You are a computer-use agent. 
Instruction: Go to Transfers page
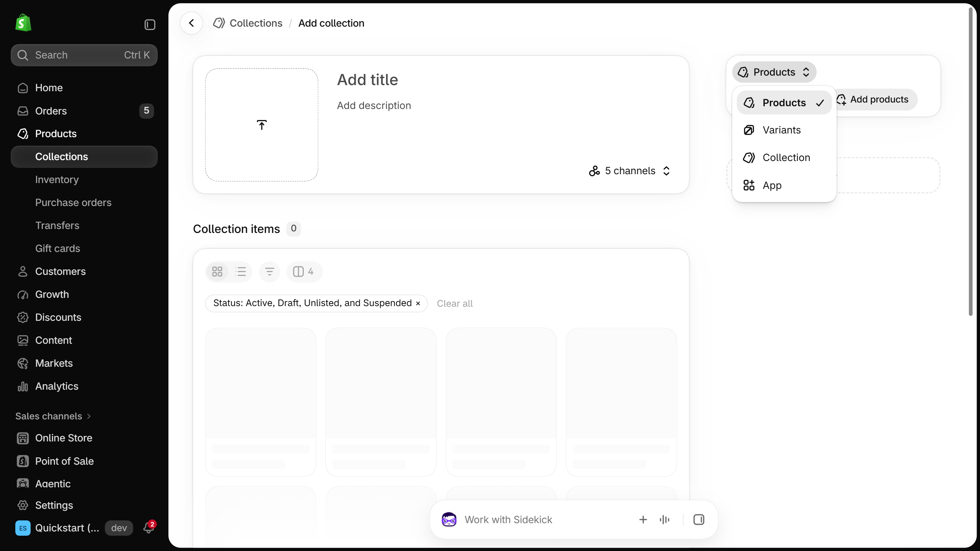click(84, 226)
